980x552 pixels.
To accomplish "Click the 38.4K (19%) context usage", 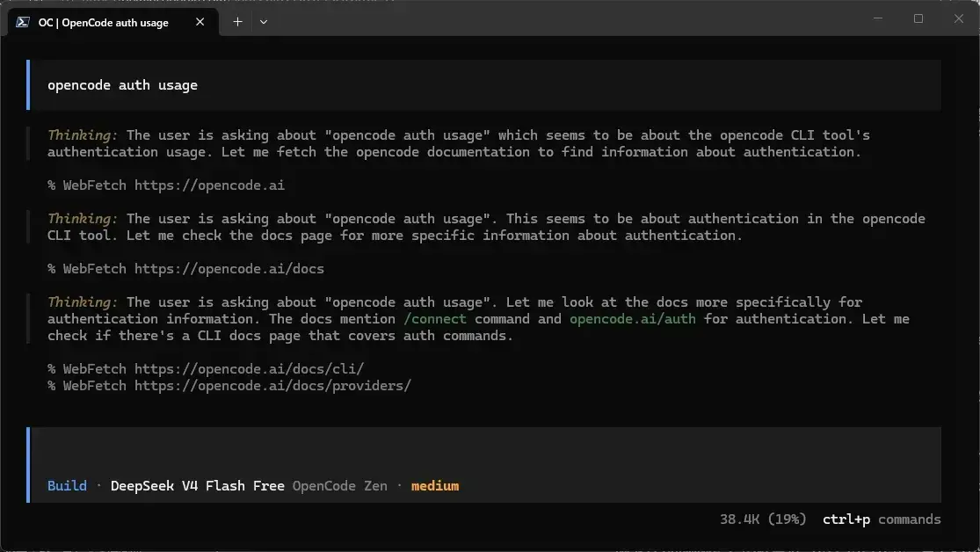I will click(x=763, y=519).
